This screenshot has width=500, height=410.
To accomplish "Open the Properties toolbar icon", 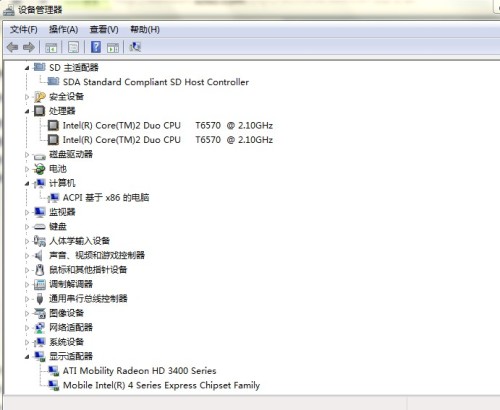I will (73, 47).
